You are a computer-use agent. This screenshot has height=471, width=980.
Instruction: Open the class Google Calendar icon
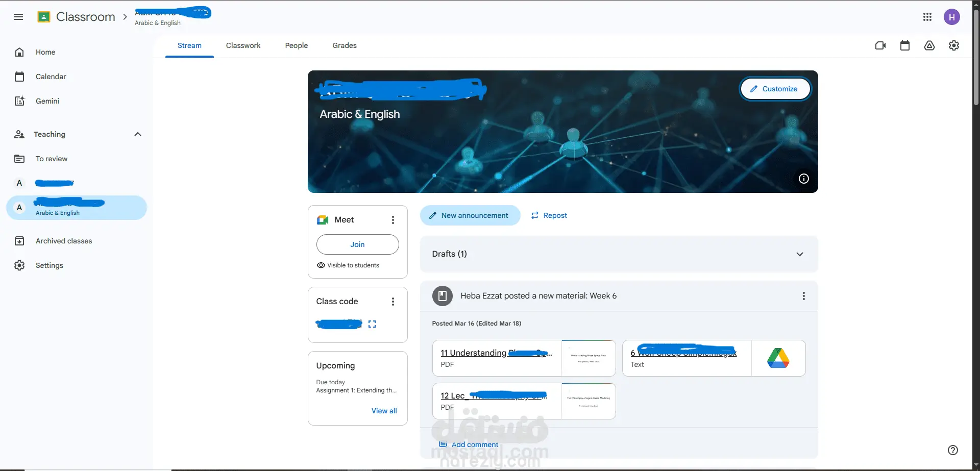[905, 45]
